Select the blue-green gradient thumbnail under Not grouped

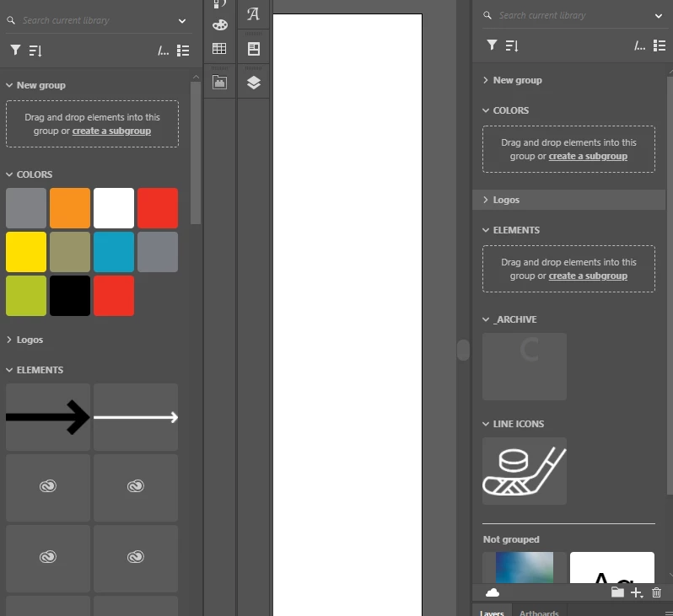[x=525, y=567]
